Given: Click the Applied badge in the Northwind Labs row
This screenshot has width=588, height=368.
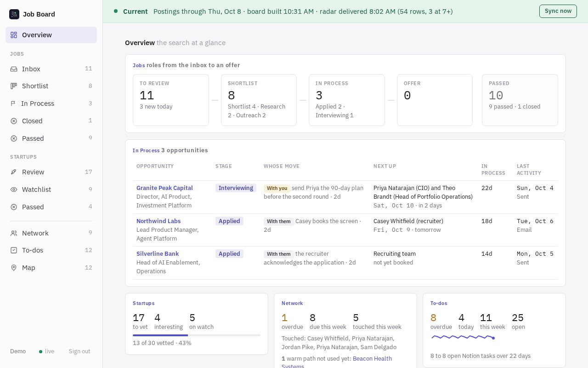Looking at the screenshot, I should pyautogui.click(x=229, y=221).
